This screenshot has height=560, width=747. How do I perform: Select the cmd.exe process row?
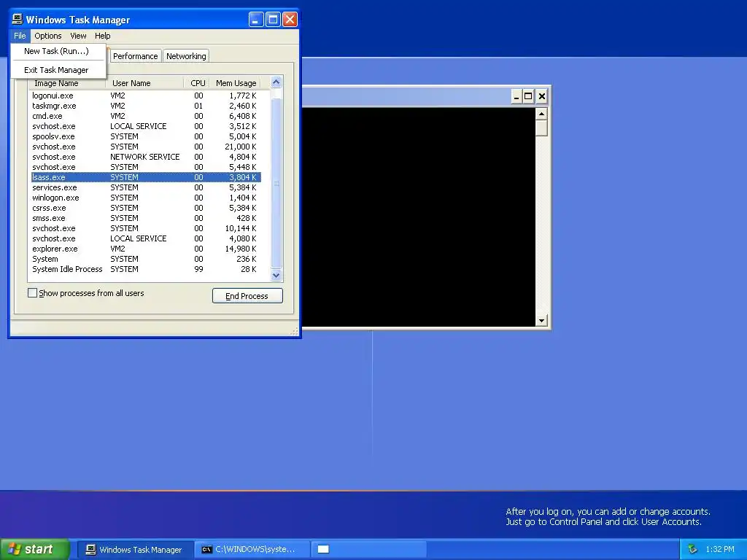click(x=145, y=116)
